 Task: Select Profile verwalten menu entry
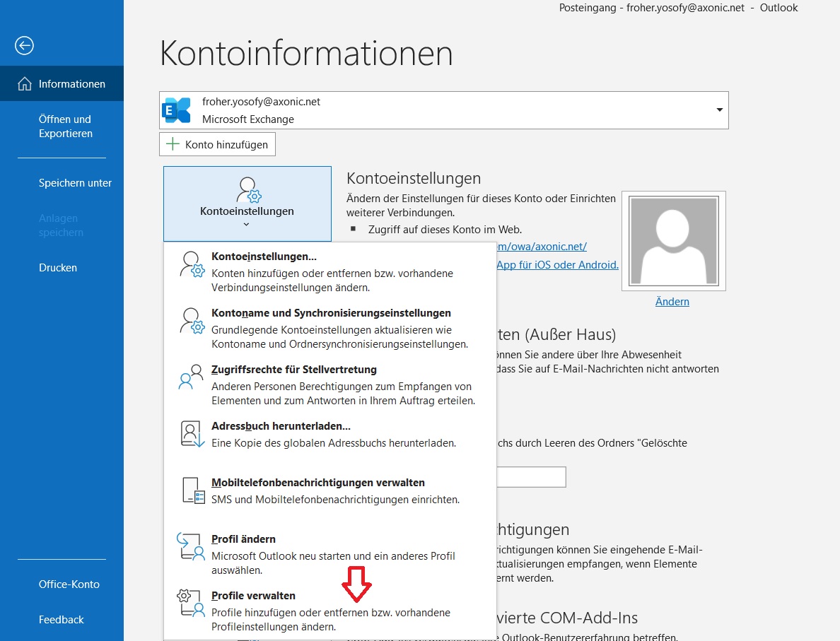[x=329, y=611]
